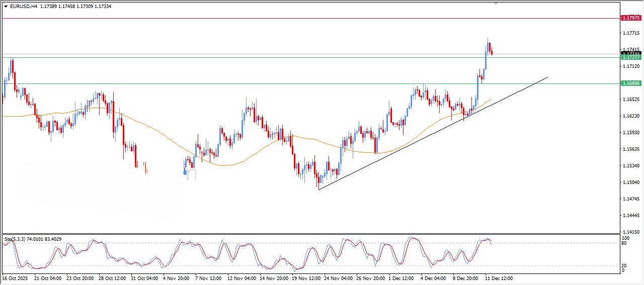This screenshot has width=644, height=285.
Task: Click the 1.14145 value on price scale
Action: coord(631,232)
